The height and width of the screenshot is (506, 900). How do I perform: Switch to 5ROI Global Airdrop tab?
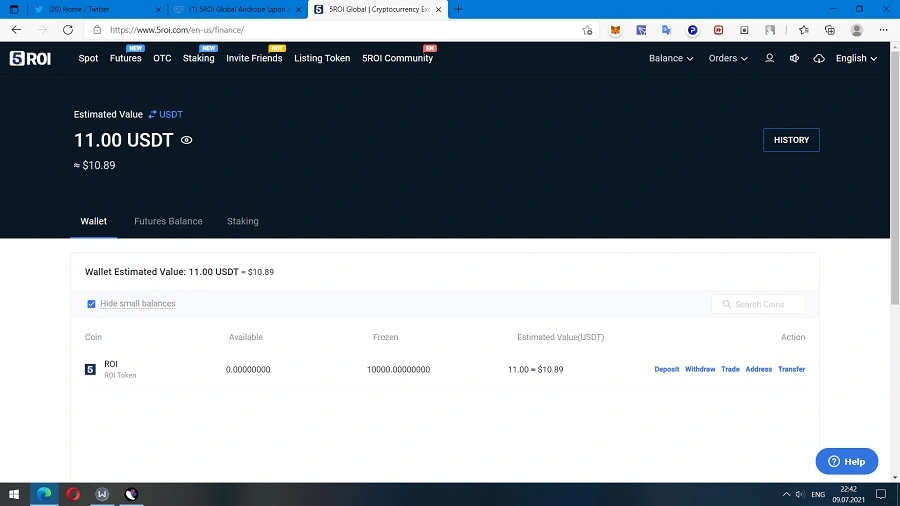point(237,9)
